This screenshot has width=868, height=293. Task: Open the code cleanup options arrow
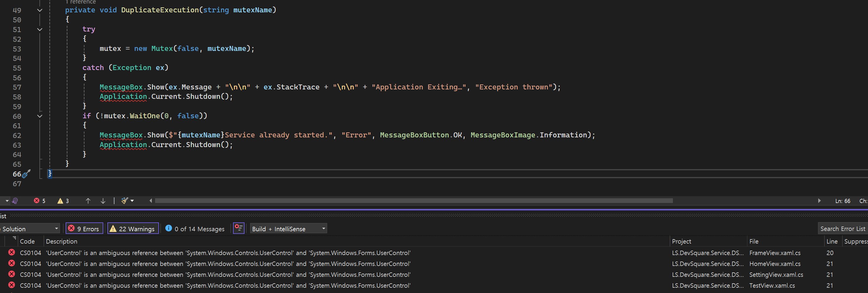coord(132,201)
